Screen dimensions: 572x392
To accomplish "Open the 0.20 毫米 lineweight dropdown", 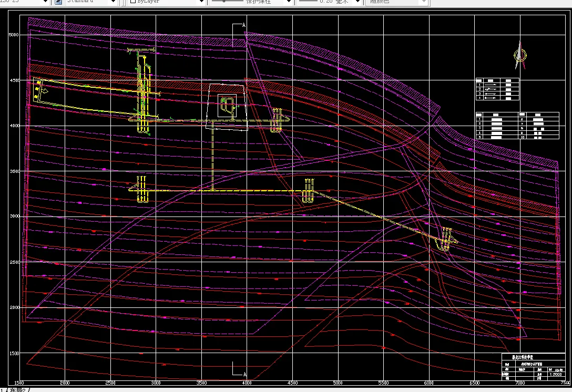I will pos(358,2).
